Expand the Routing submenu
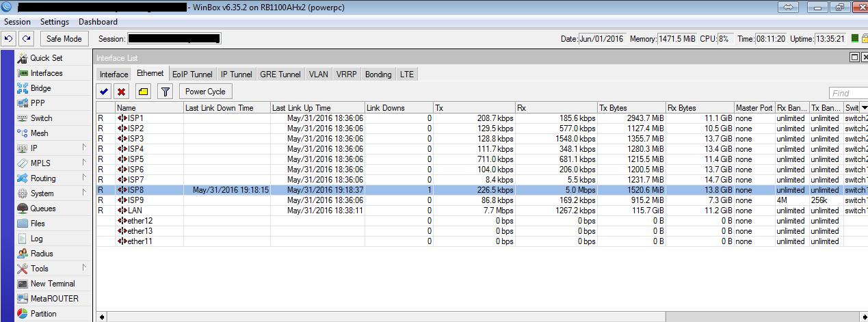The height and width of the screenshot is (322, 868). click(84, 178)
